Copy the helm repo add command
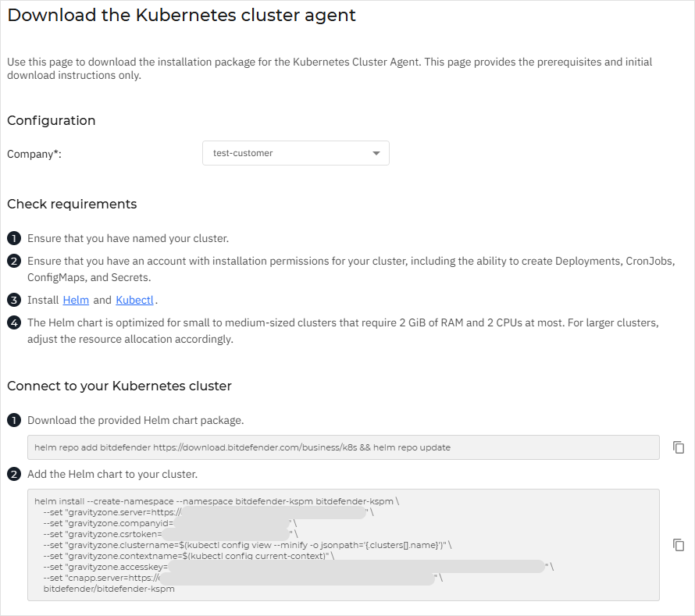 678,447
